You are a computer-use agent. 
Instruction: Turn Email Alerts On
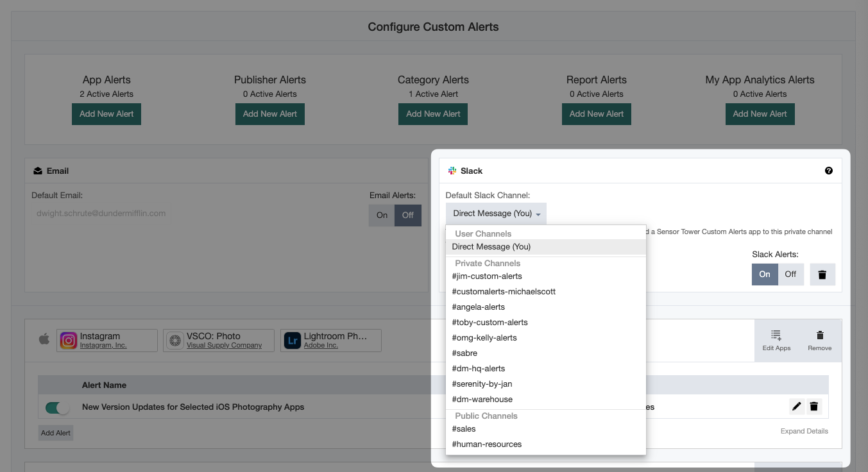coord(382,215)
